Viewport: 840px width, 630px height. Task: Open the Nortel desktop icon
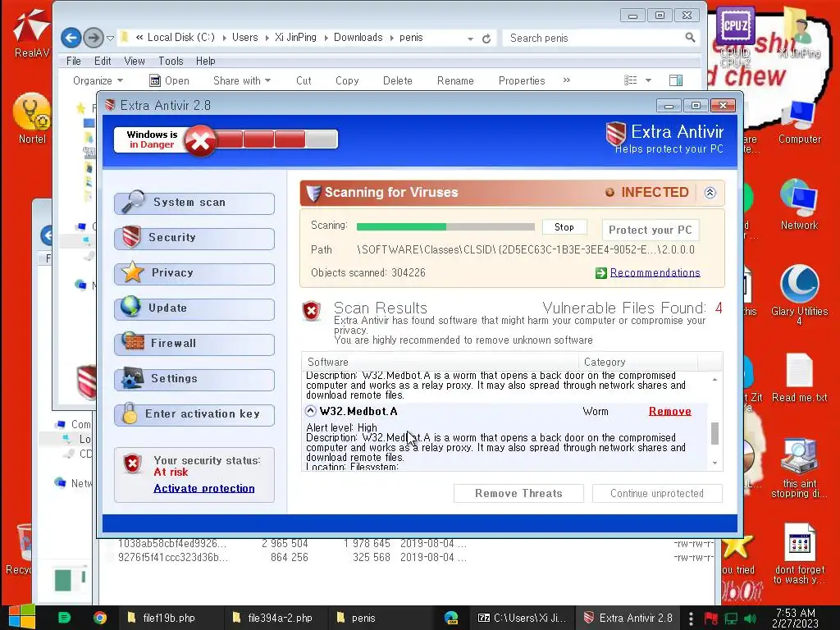(x=32, y=118)
